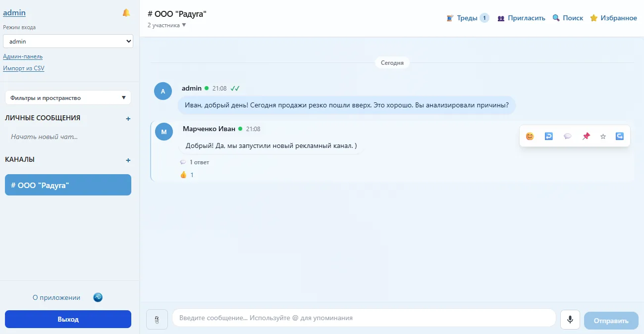
Task: Click the message input field
Action: pos(364,318)
